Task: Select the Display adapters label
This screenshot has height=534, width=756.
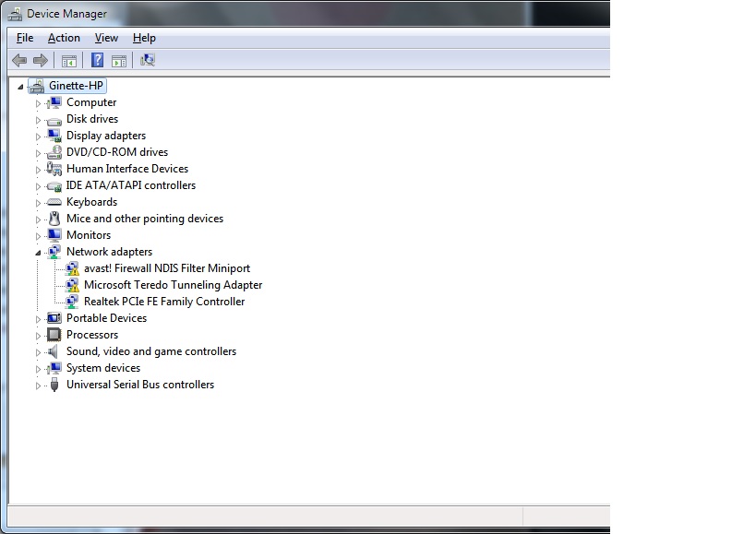Action: (x=106, y=136)
